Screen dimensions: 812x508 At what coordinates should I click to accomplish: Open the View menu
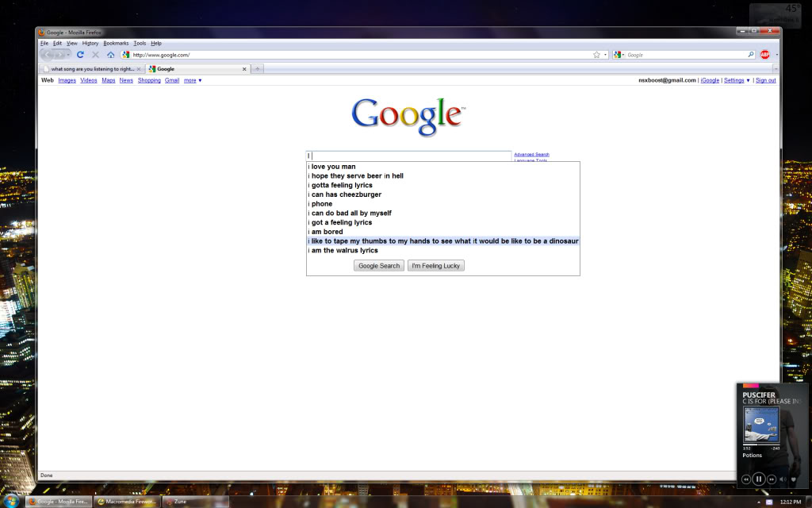[71, 43]
